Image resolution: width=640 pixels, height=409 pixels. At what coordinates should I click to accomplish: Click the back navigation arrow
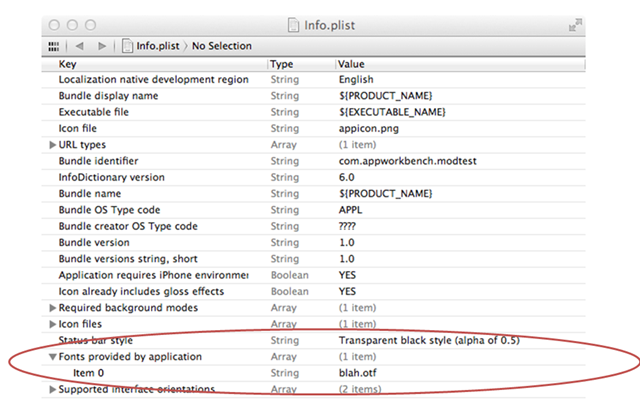(x=81, y=46)
